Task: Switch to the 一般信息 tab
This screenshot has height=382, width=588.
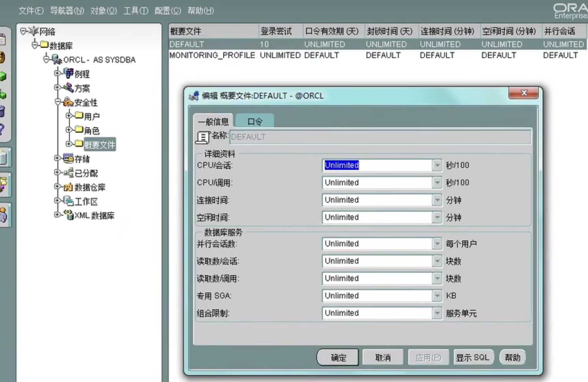Action: tap(213, 122)
